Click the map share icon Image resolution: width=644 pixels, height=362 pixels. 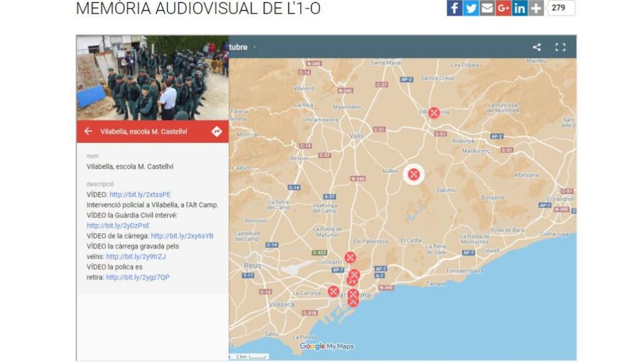(537, 47)
